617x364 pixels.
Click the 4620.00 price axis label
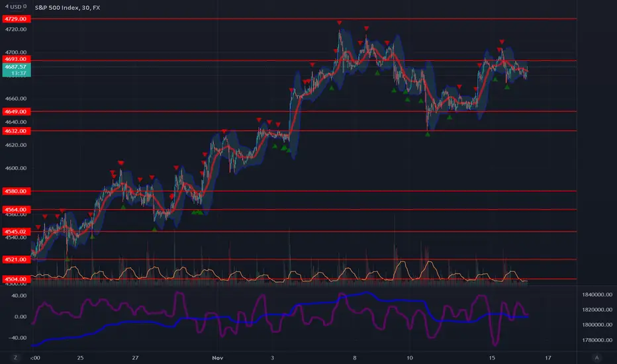click(16, 145)
